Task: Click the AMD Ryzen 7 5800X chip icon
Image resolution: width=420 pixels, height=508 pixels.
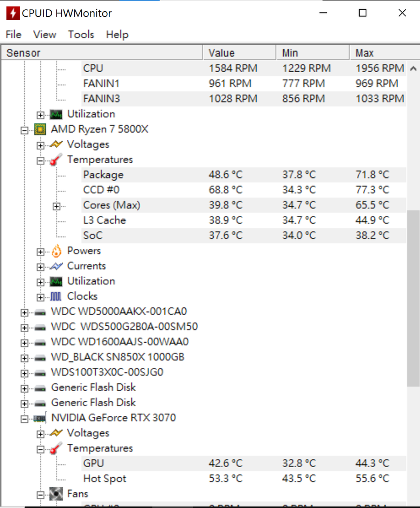Action: (40, 129)
